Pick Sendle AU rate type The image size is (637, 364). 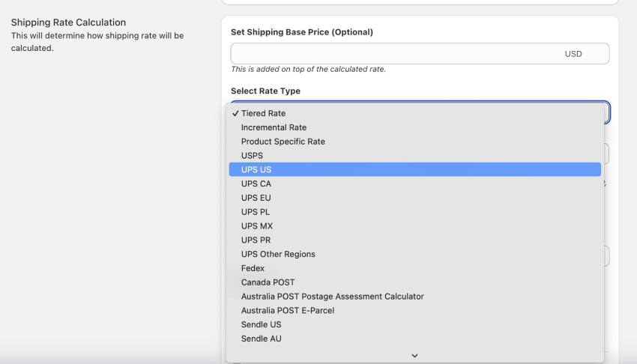coord(414,339)
